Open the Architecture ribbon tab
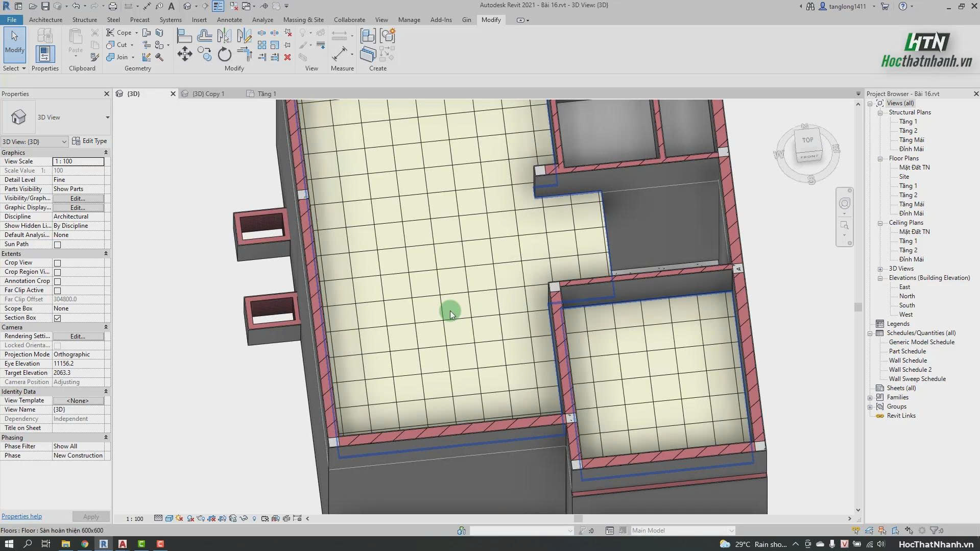Image resolution: width=980 pixels, height=551 pixels. coord(45,20)
